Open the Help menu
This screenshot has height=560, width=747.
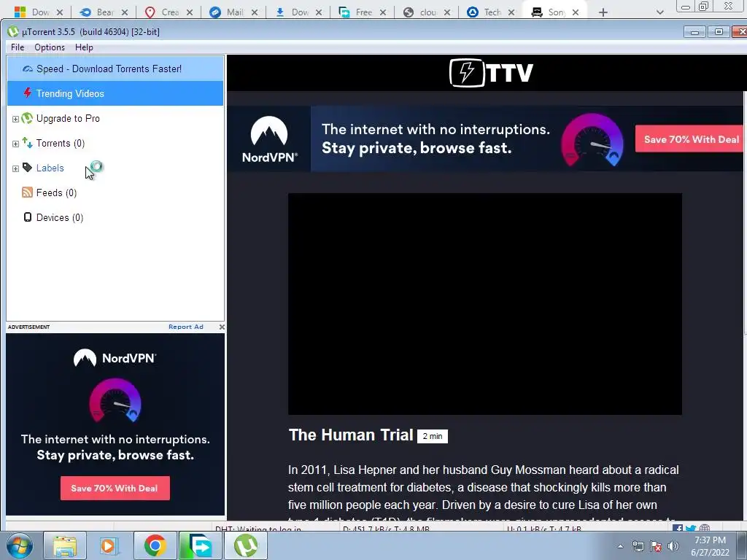(84, 47)
